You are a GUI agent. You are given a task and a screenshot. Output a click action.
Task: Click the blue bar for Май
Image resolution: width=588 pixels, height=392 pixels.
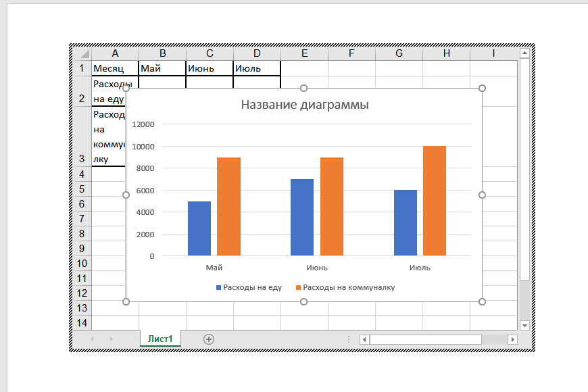[199, 228]
